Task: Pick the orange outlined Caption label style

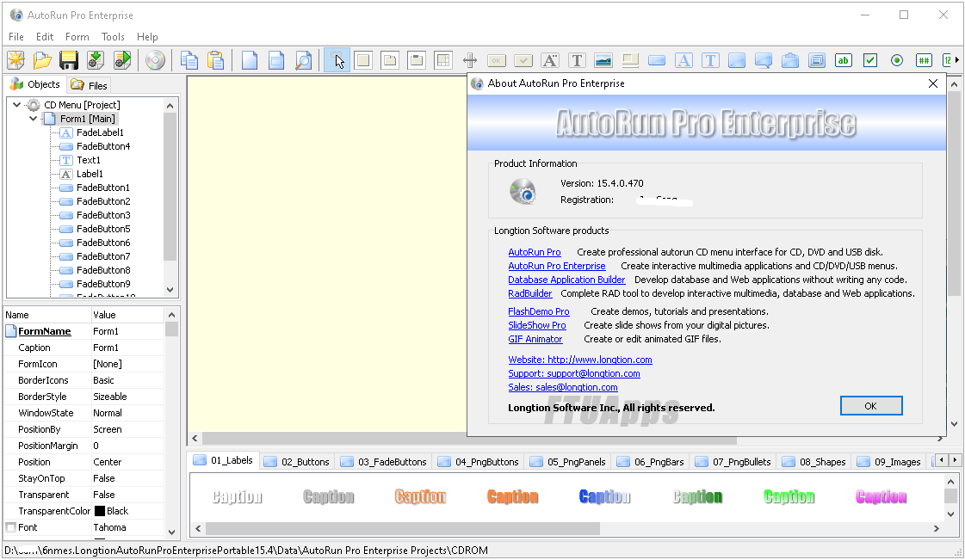Action: pos(420,496)
